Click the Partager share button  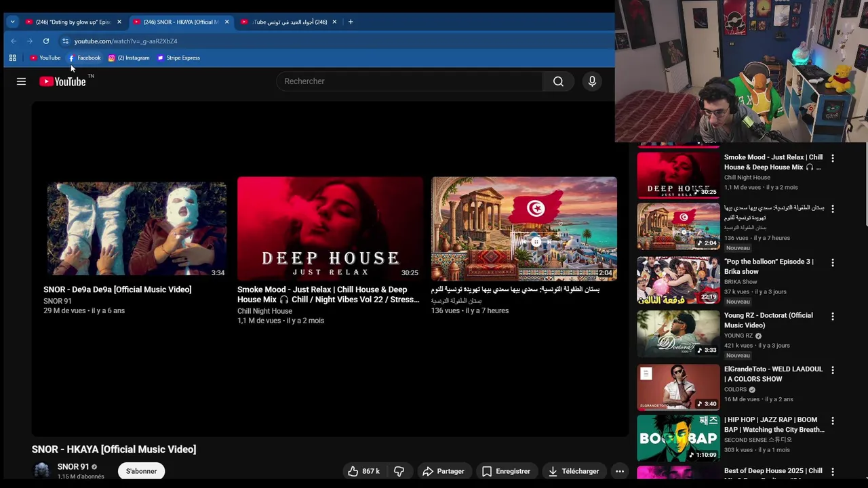coord(443,471)
